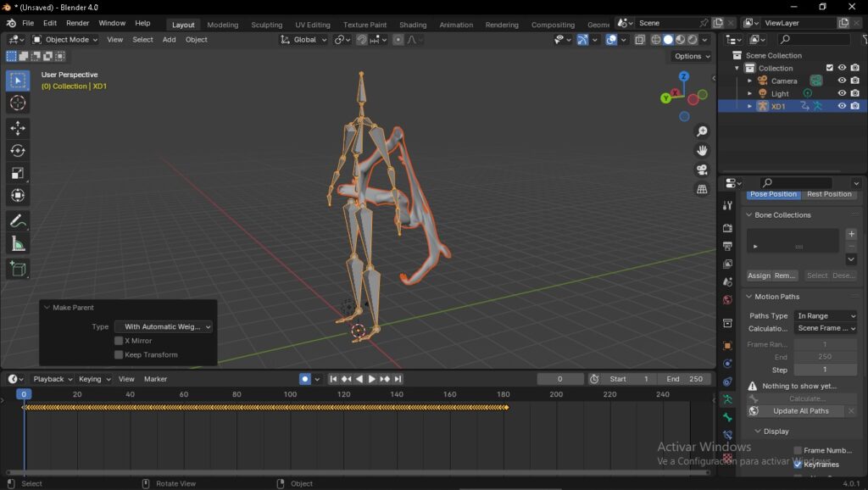Switch to the Modeling tab
The image size is (868, 490).
coord(222,24)
